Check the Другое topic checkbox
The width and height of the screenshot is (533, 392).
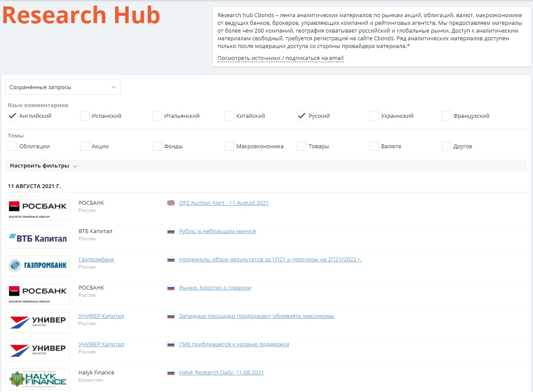point(446,146)
